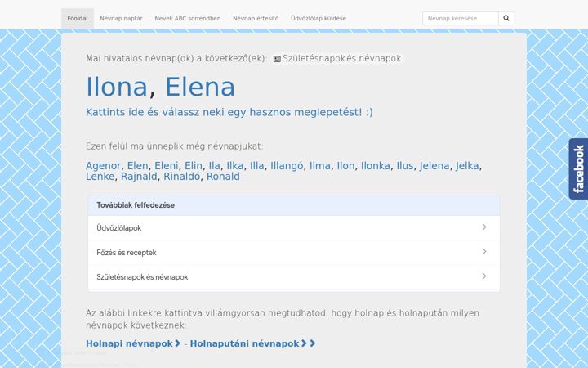The width and height of the screenshot is (588, 368).
Task: Click the Kattints ide surprise link
Action: [x=229, y=112]
